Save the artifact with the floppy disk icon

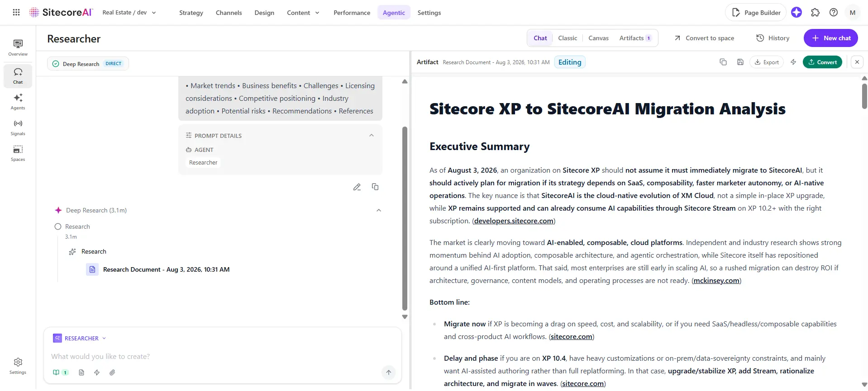click(x=740, y=62)
